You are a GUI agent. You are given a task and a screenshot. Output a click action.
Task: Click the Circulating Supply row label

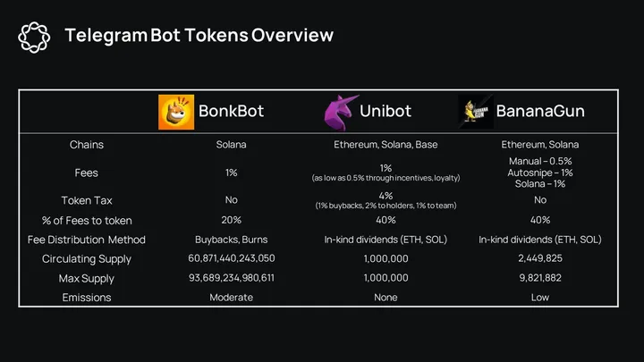pos(87,259)
